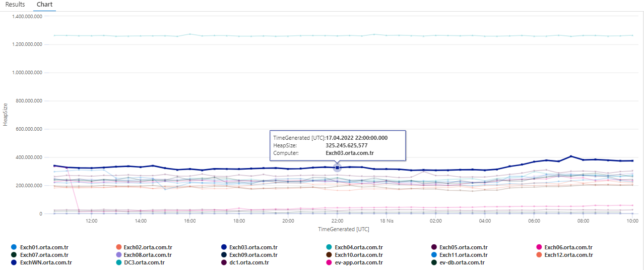
Task: Toggle Exch09.orta.com.tr series in legend
Action: pyautogui.click(x=249, y=255)
